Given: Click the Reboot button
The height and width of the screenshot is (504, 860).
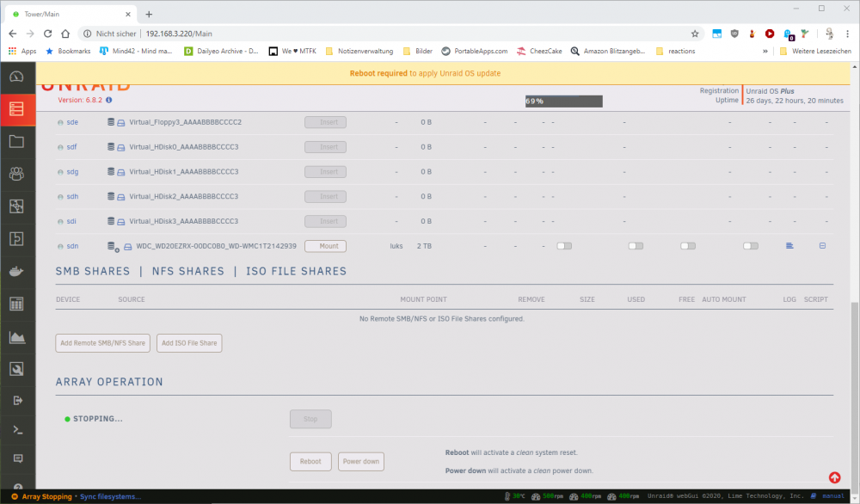Looking at the screenshot, I should (310, 461).
